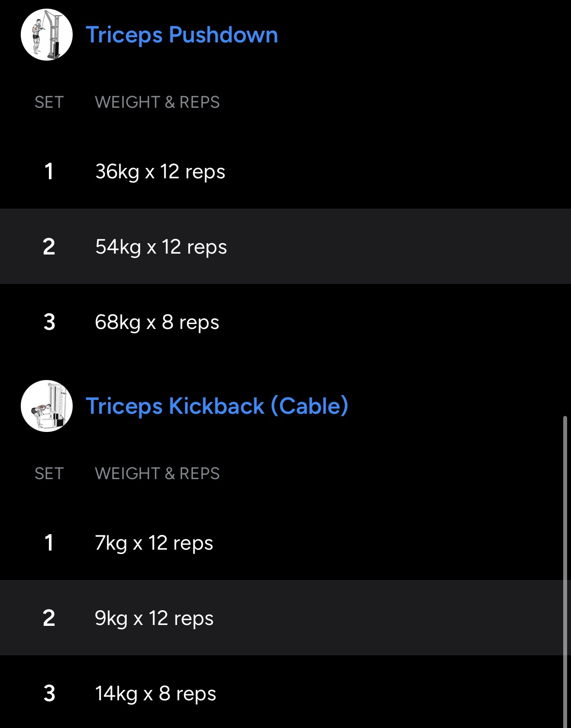Click set number 3 of Triceps Pushdown
The width and height of the screenshot is (571, 728).
point(49,322)
